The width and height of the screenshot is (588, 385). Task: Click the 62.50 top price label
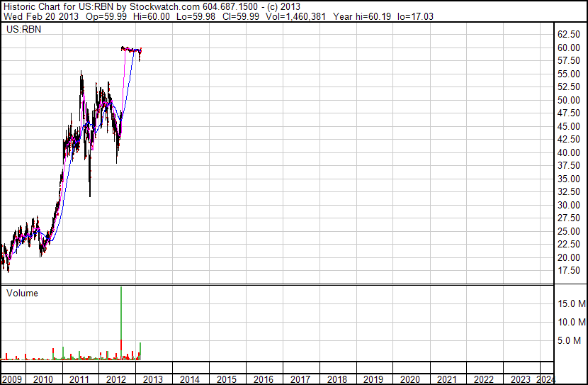[569, 35]
